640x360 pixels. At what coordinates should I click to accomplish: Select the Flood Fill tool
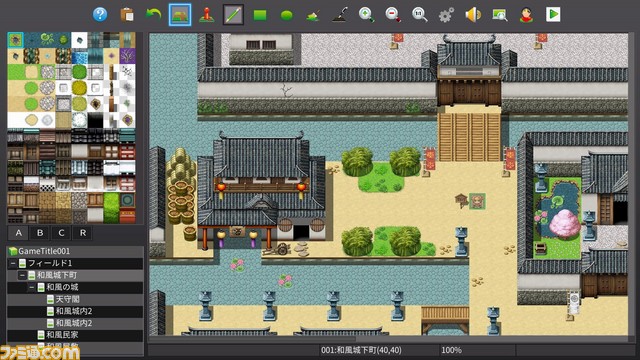click(x=313, y=16)
